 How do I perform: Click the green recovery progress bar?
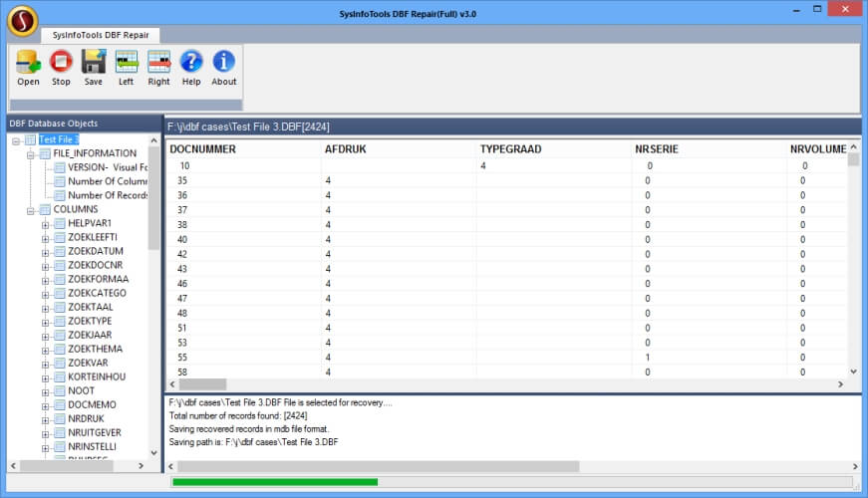(274, 482)
